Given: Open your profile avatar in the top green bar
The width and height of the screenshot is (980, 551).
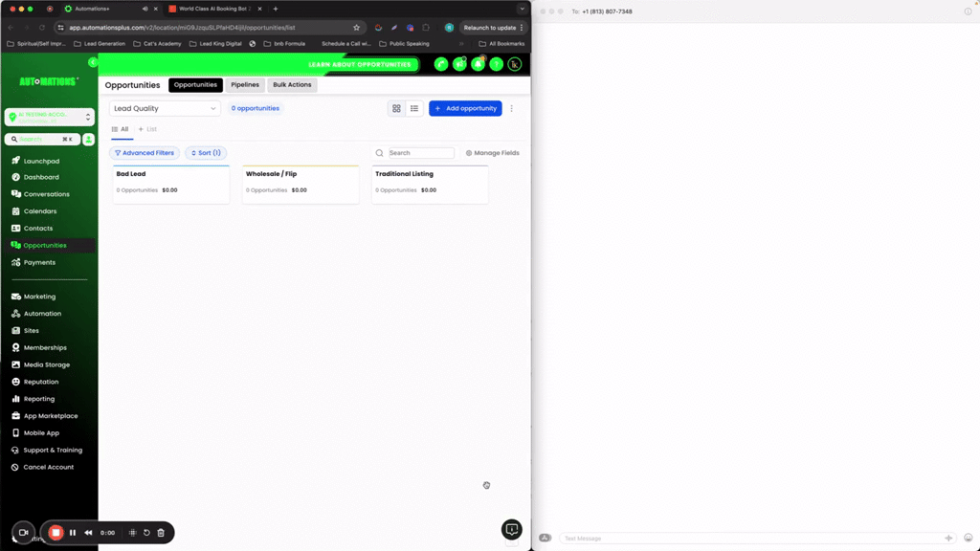Looking at the screenshot, I should (x=514, y=64).
